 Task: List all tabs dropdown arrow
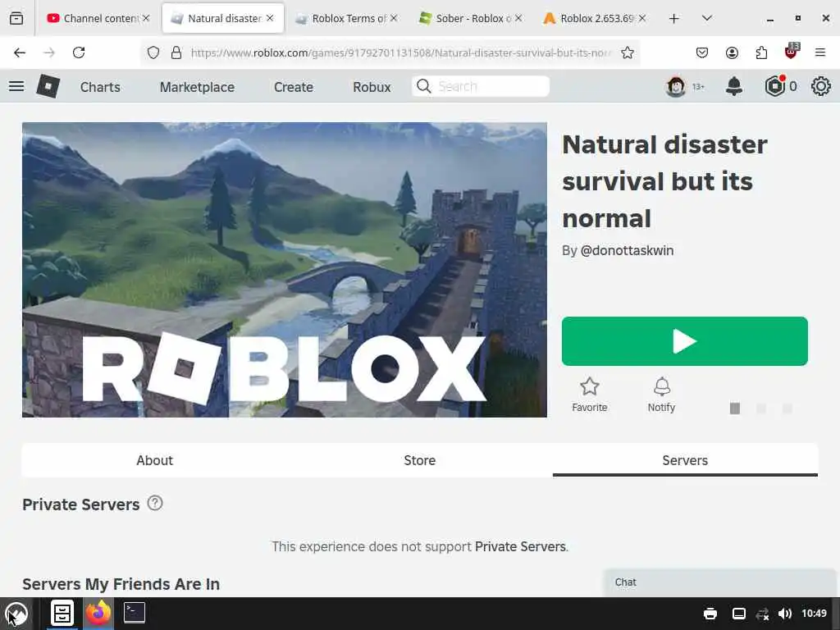click(x=706, y=18)
